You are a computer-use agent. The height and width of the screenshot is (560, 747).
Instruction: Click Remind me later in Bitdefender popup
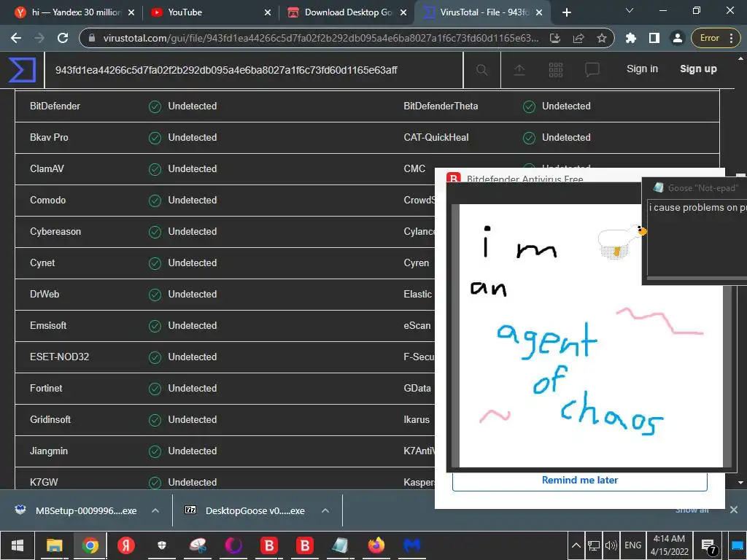pos(579,481)
